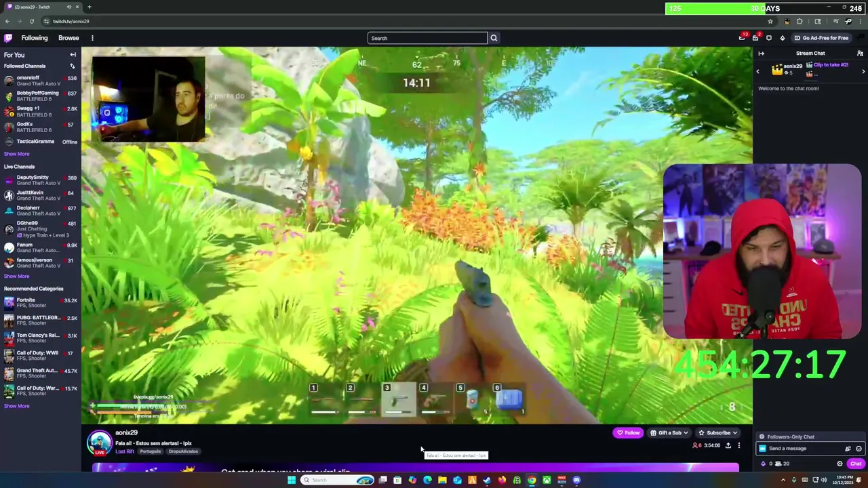The height and width of the screenshot is (488, 868).
Task: Open Discord from taskbar
Action: coord(576,480)
